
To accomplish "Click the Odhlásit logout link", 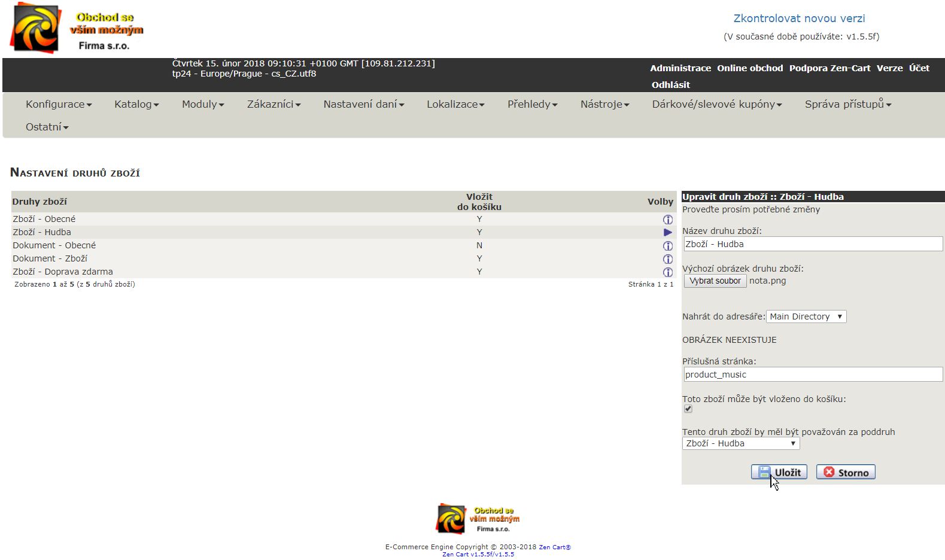I will coord(670,85).
